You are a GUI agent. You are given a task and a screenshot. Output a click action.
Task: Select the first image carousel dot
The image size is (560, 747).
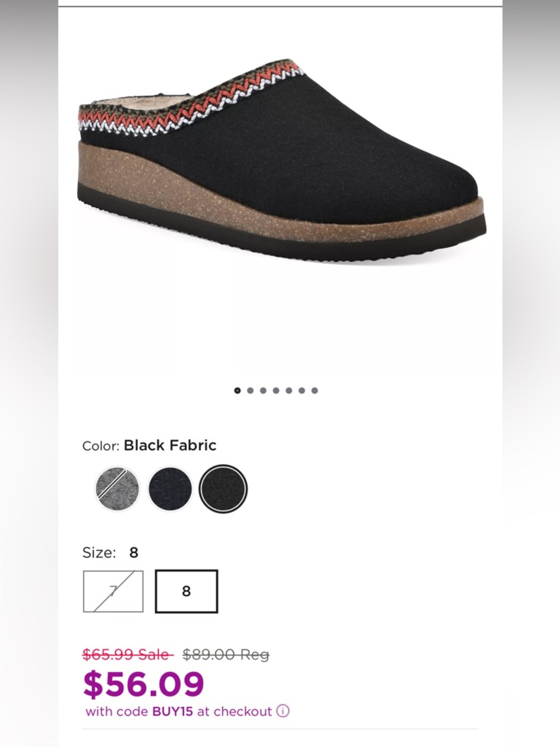[x=237, y=391]
